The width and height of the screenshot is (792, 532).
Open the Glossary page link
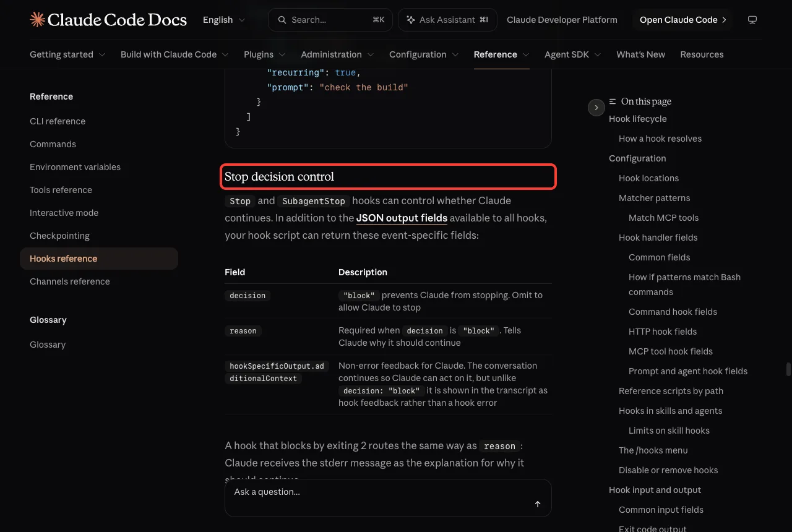click(48, 345)
